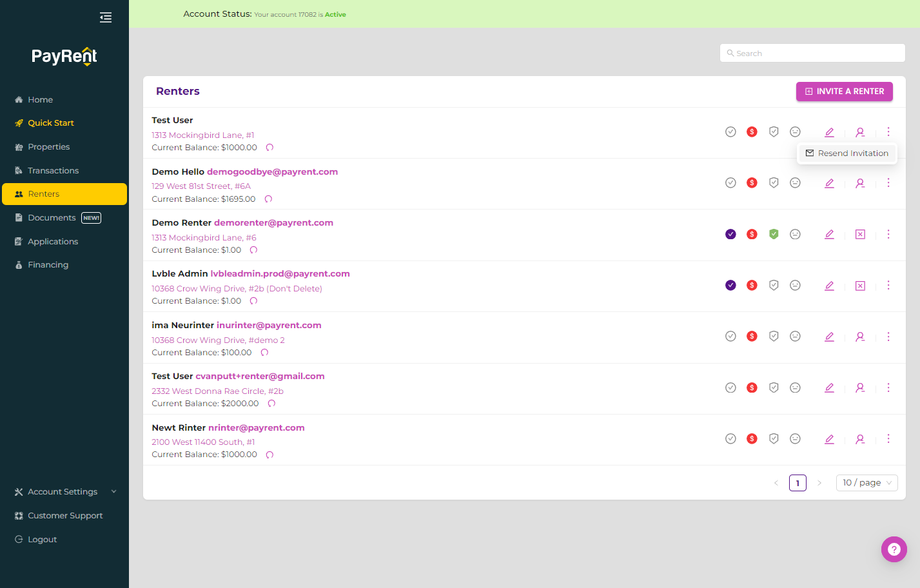Select Resend Invitation menu entry
The height and width of the screenshot is (588, 920).
847,153
